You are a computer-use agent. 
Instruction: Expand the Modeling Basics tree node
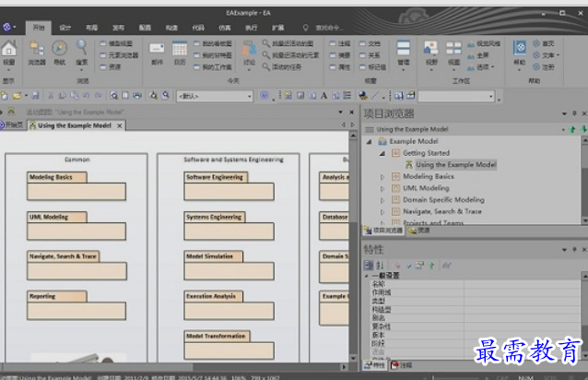click(382, 177)
